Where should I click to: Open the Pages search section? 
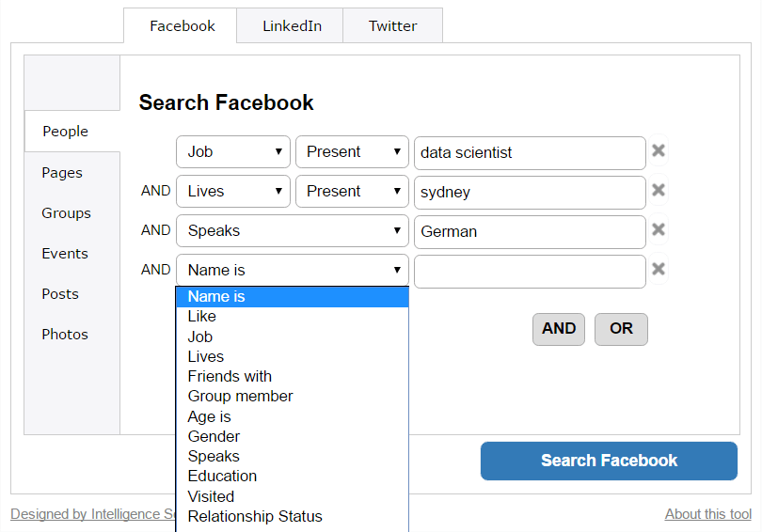click(x=62, y=173)
